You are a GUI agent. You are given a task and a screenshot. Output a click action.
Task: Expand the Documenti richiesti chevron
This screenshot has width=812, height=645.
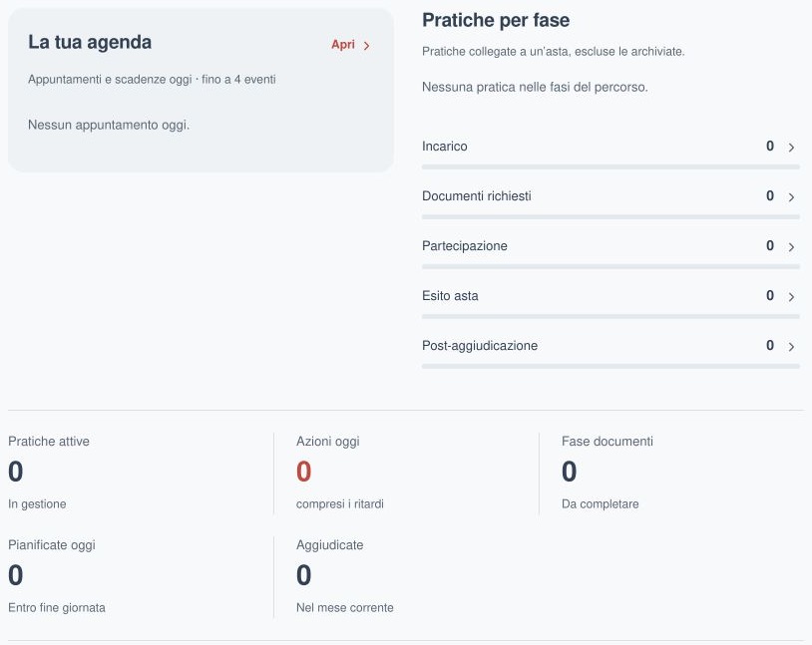tap(791, 196)
